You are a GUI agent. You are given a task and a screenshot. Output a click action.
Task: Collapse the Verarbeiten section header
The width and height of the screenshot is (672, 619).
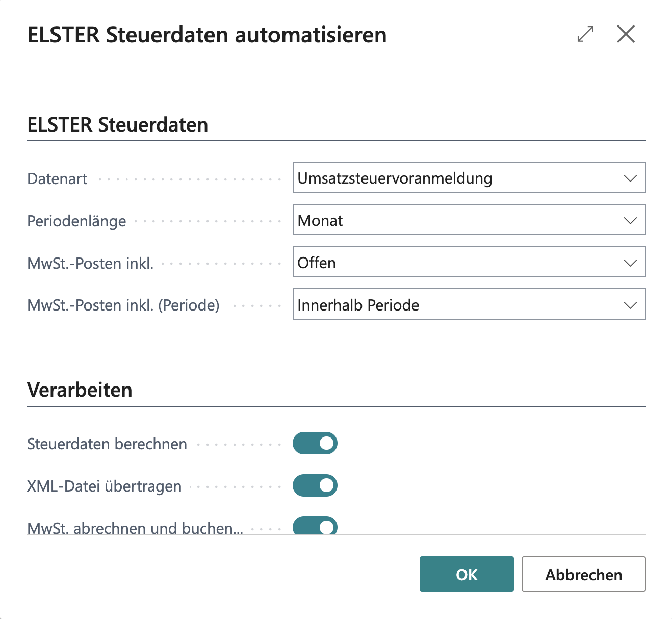[80, 390]
